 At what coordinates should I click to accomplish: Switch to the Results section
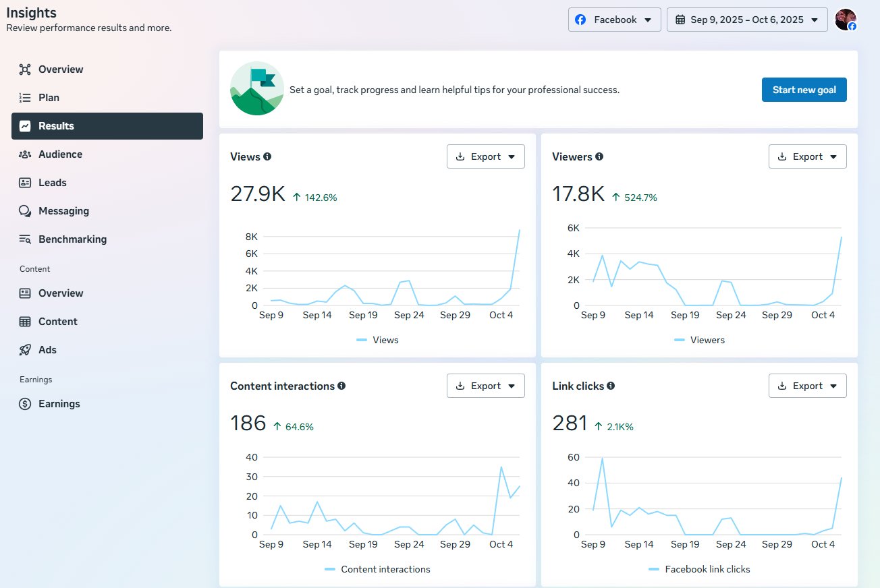click(107, 125)
